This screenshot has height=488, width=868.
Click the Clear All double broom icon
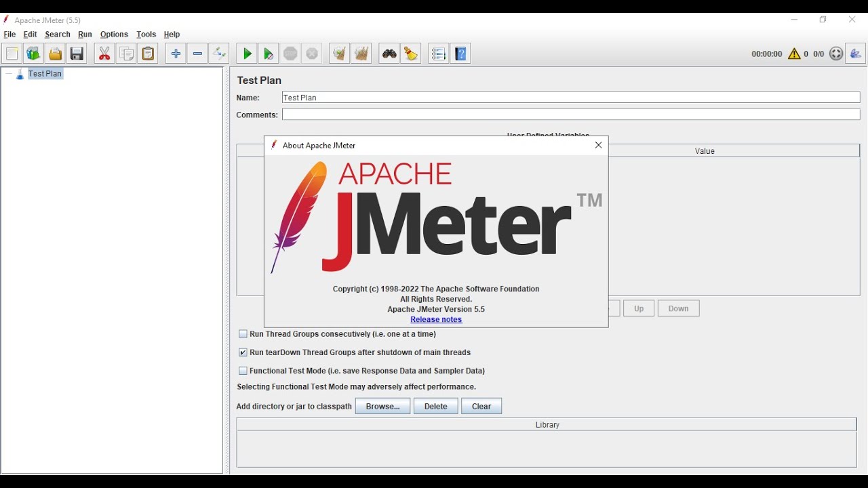[361, 54]
